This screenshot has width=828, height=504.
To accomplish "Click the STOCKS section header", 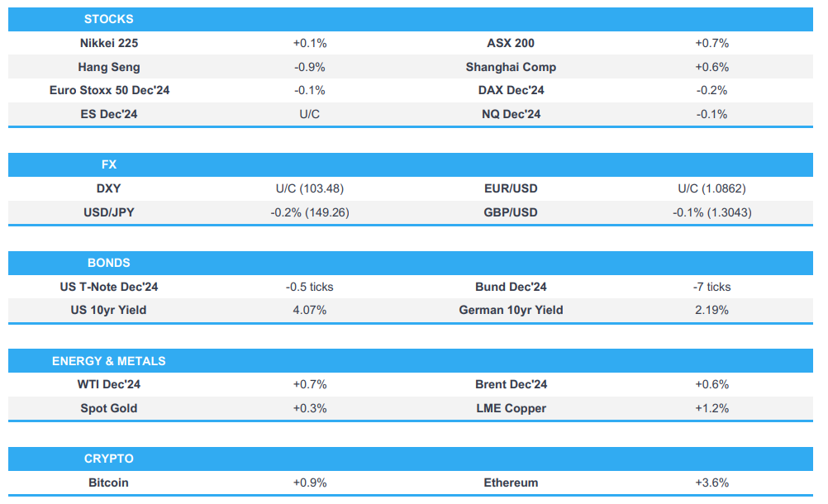I will [x=108, y=19].
